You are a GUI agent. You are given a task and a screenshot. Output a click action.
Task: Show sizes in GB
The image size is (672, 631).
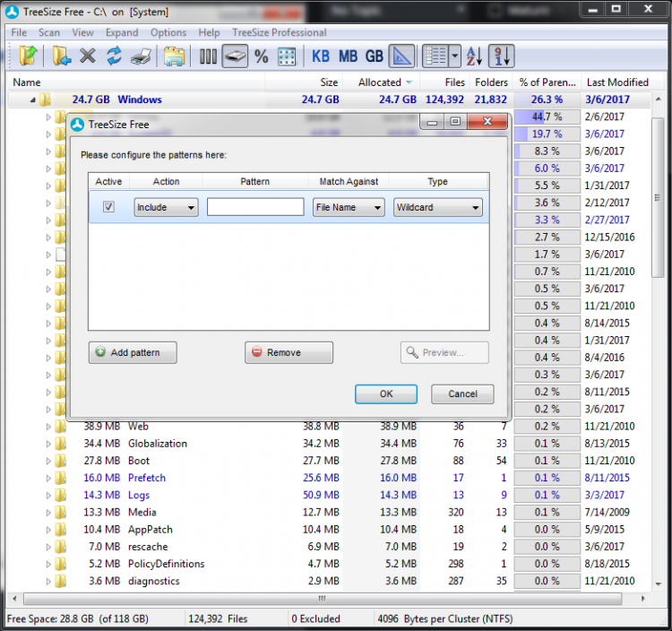point(374,56)
